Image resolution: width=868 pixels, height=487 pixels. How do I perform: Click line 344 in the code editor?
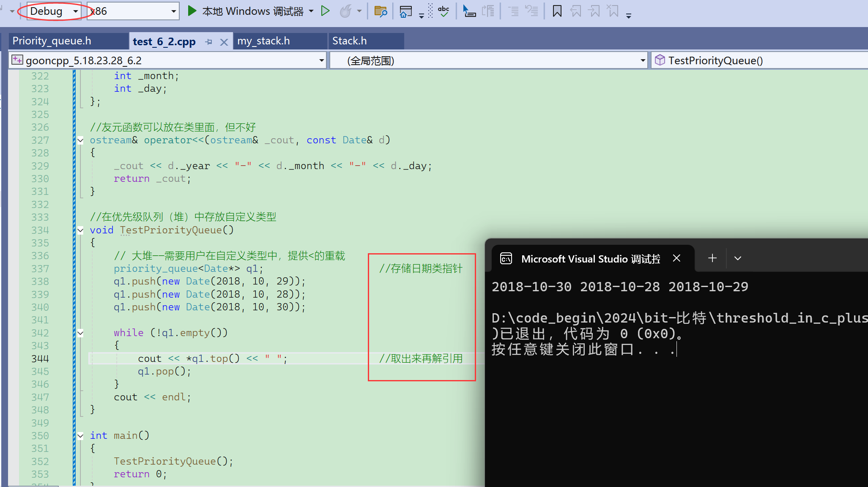click(211, 358)
